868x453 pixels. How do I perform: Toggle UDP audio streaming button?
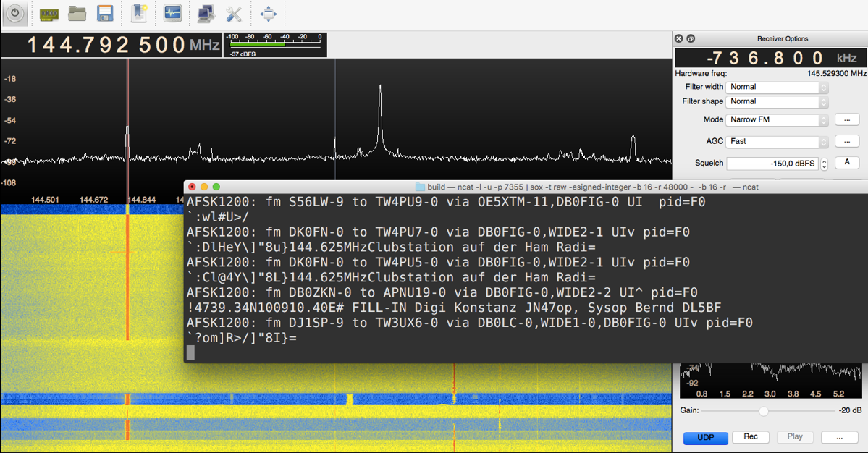click(x=704, y=437)
